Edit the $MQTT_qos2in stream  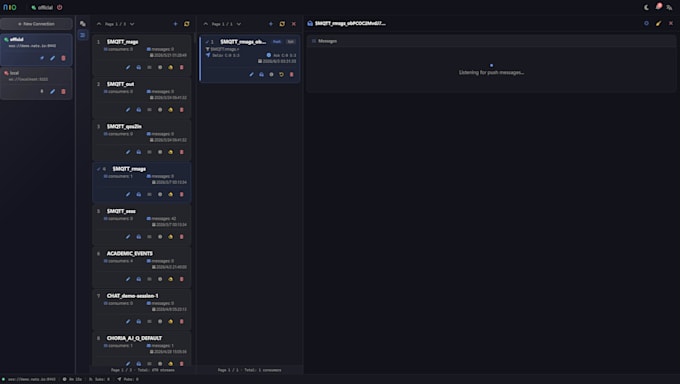pyautogui.click(x=128, y=152)
